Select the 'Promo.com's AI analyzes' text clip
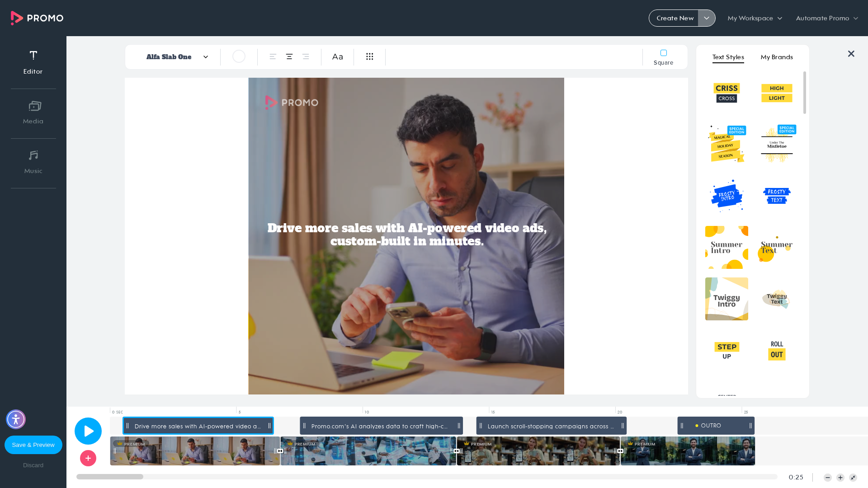Image resolution: width=868 pixels, height=488 pixels. click(x=381, y=426)
